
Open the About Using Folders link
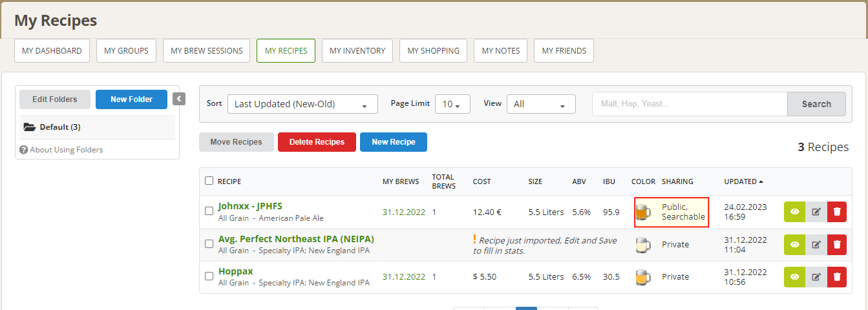(x=66, y=150)
